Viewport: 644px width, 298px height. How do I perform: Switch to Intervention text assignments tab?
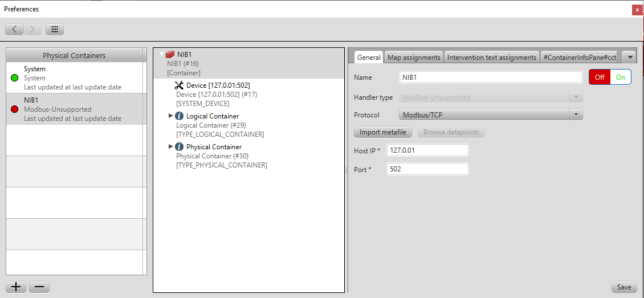(491, 58)
